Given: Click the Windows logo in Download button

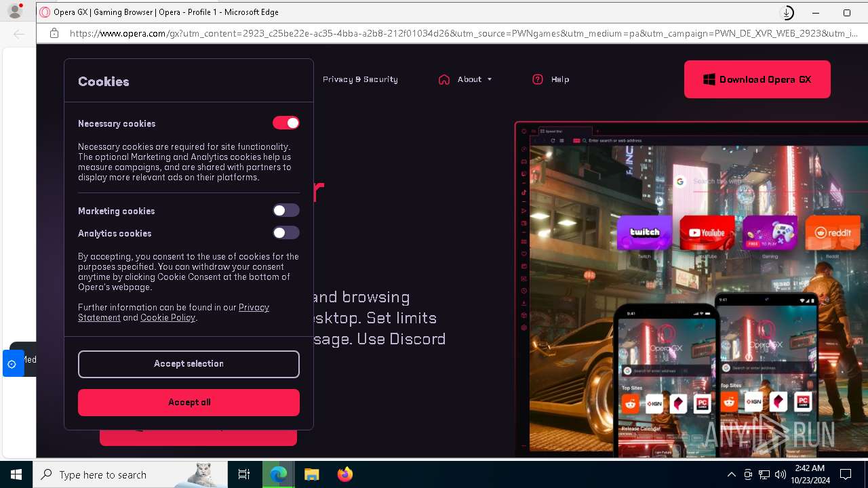Looking at the screenshot, I should [709, 79].
